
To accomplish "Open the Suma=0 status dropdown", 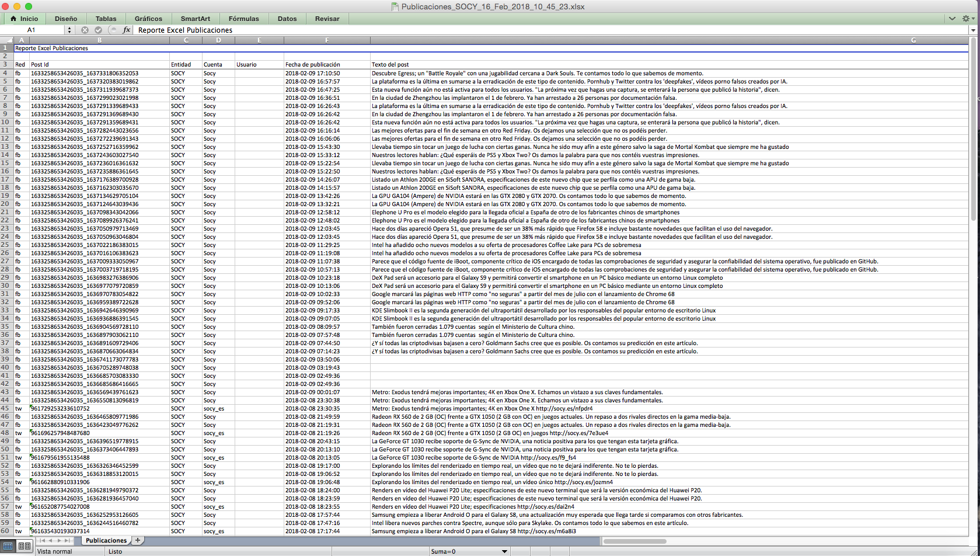I will point(504,551).
